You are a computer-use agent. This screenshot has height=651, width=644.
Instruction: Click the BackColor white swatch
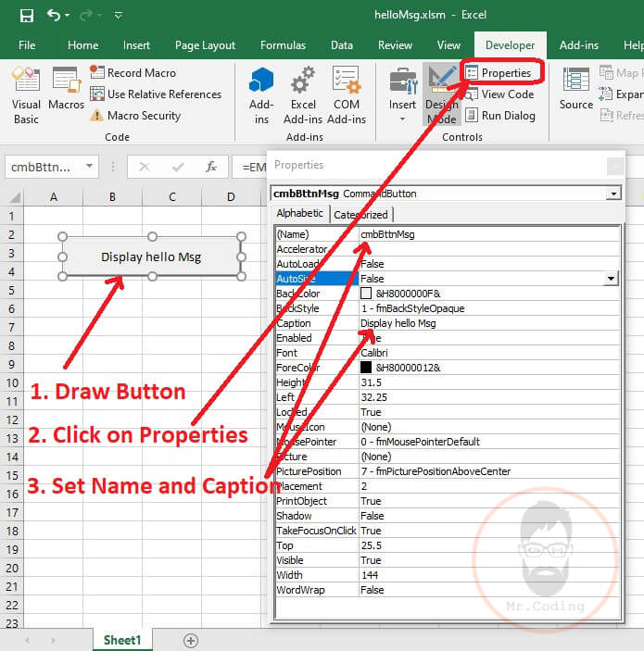click(366, 294)
